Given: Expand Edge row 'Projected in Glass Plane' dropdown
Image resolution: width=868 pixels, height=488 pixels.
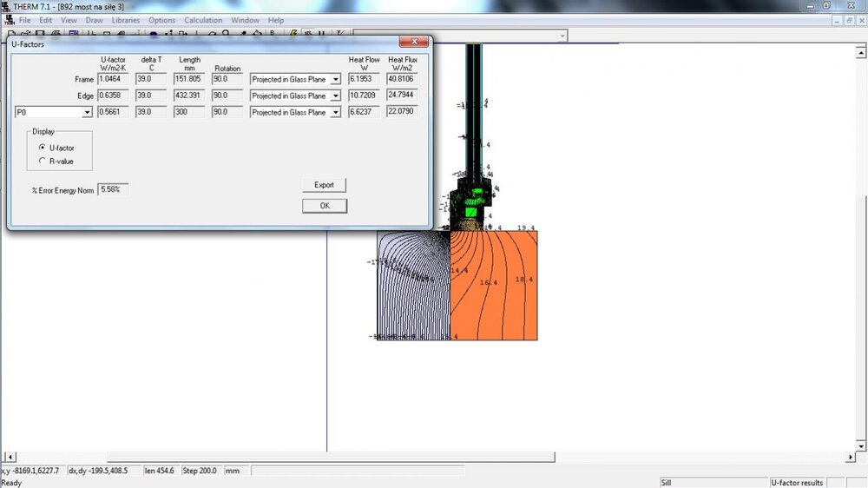Looking at the screenshot, I should coord(335,96).
